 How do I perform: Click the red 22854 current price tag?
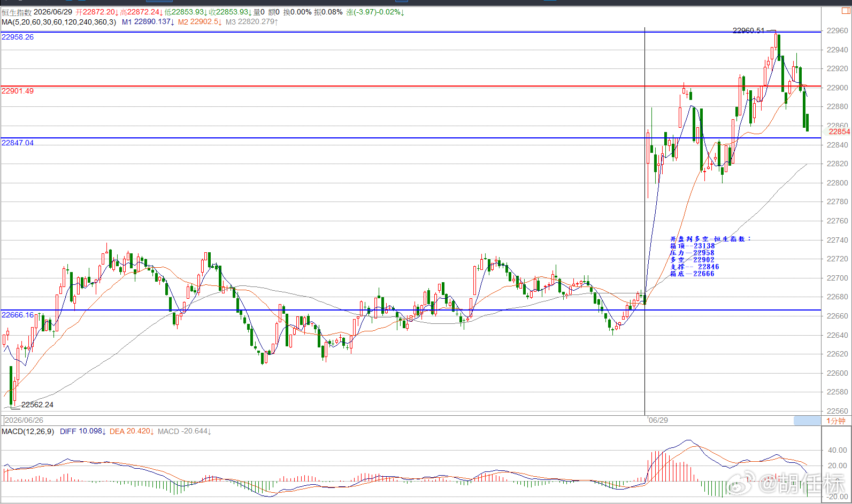pyautogui.click(x=839, y=131)
